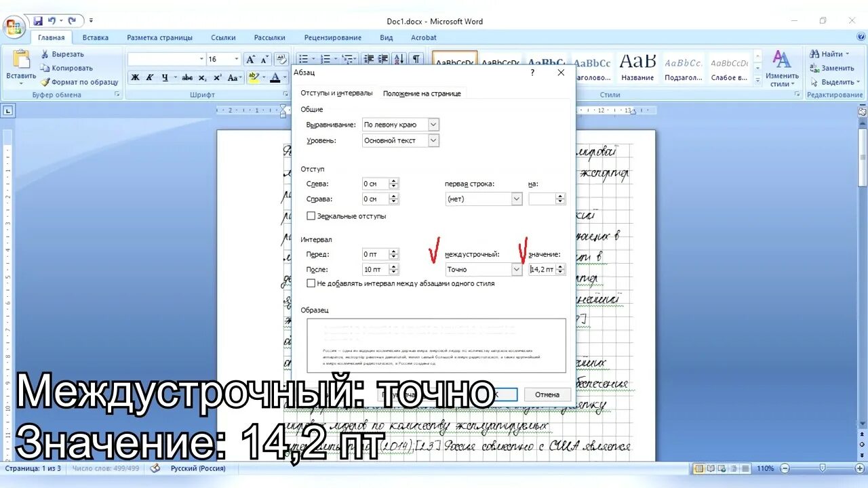
Task: Click the Undo icon
Action: click(52, 21)
